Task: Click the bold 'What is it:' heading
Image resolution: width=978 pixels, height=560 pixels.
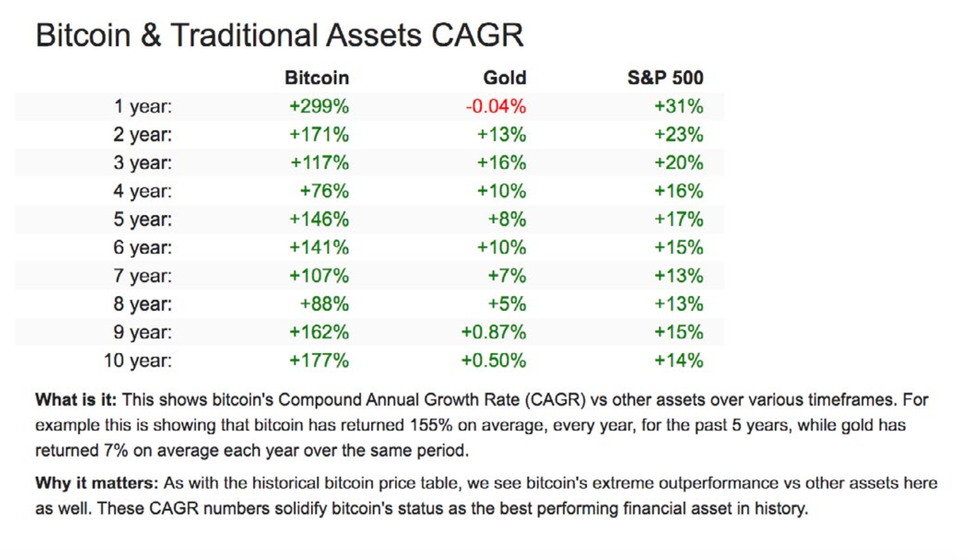Action: click(x=76, y=400)
